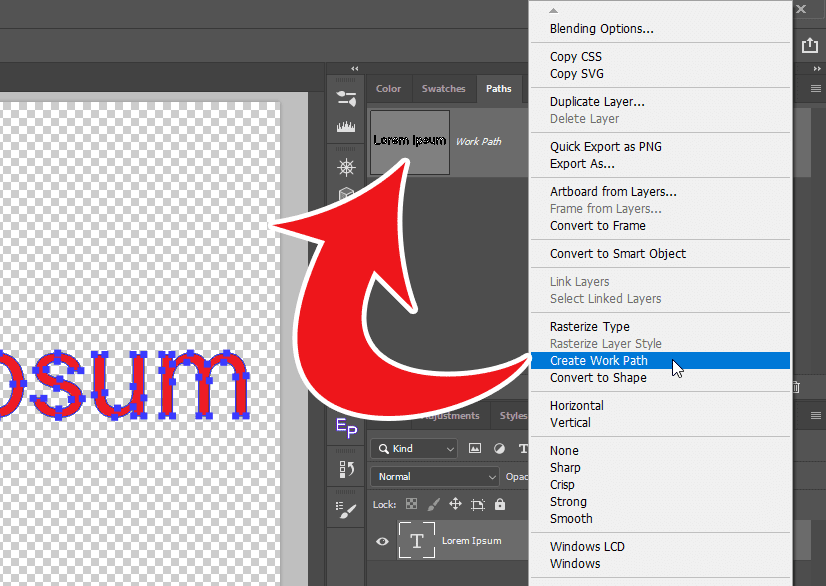The width and height of the screenshot is (826, 586).
Task: Open the Properties panel icon in collapsed strip
Action: click(346, 99)
